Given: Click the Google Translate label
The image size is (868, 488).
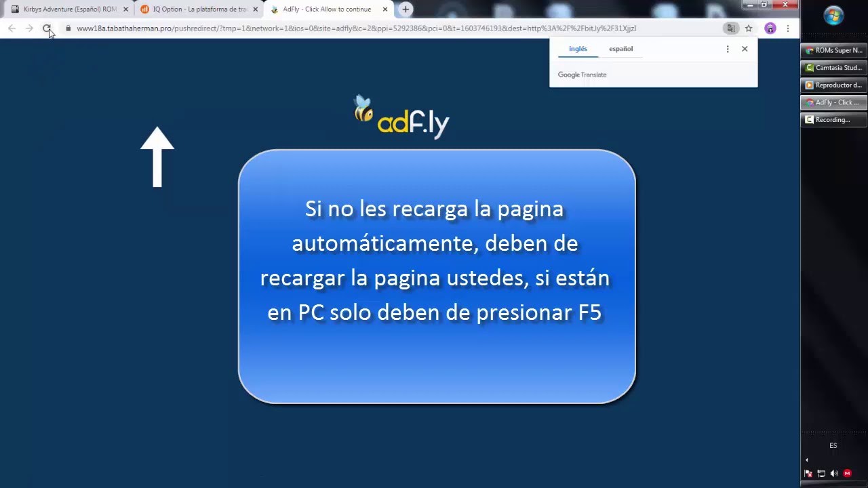Looking at the screenshot, I should (582, 75).
